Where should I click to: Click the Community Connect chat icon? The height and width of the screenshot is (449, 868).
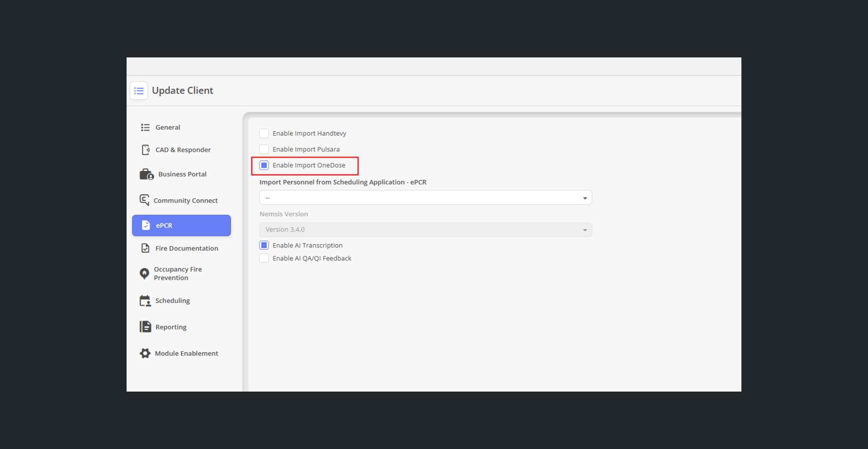coord(144,200)
